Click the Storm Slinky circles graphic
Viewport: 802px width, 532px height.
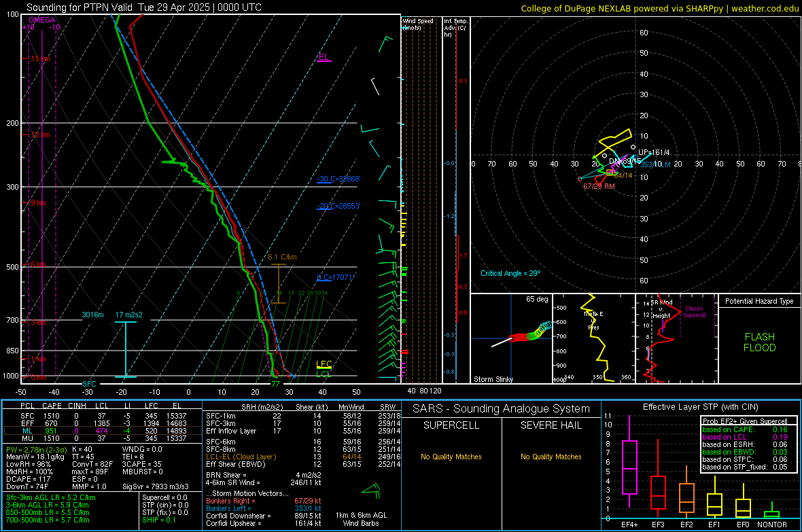click(531, 332)
